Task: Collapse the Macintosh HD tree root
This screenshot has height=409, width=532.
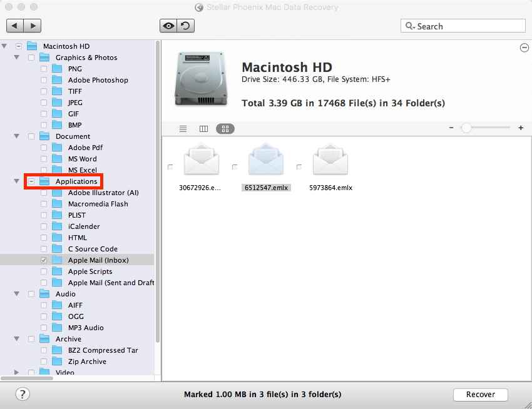Action: pos(4,46)
